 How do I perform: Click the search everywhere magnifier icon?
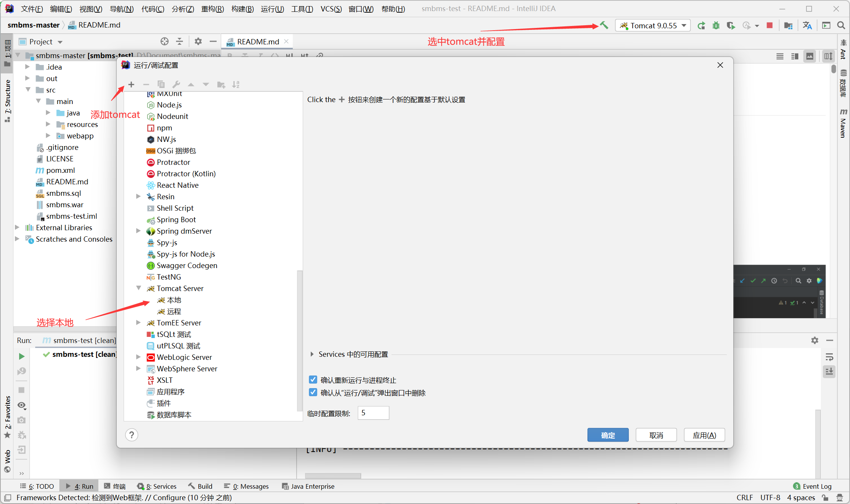(841, 26)
